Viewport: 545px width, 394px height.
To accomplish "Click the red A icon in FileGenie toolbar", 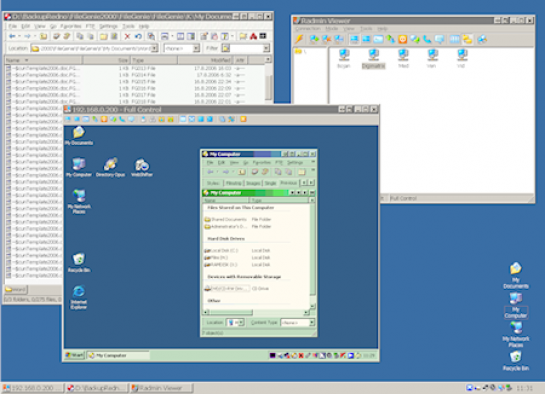I will 253,36.
